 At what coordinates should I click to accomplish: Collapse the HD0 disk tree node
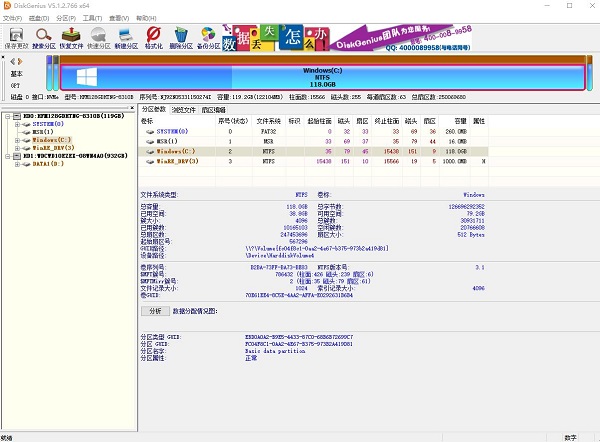tap(8, 116)
